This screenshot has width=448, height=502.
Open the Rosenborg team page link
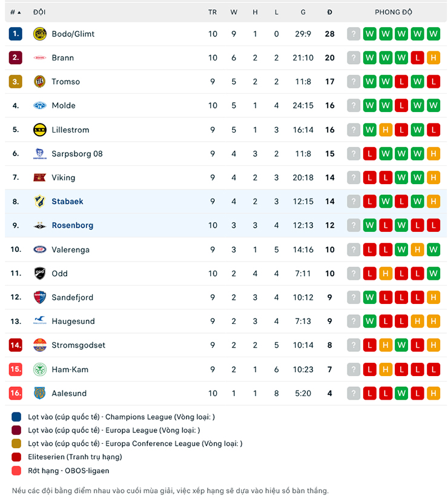73,225
